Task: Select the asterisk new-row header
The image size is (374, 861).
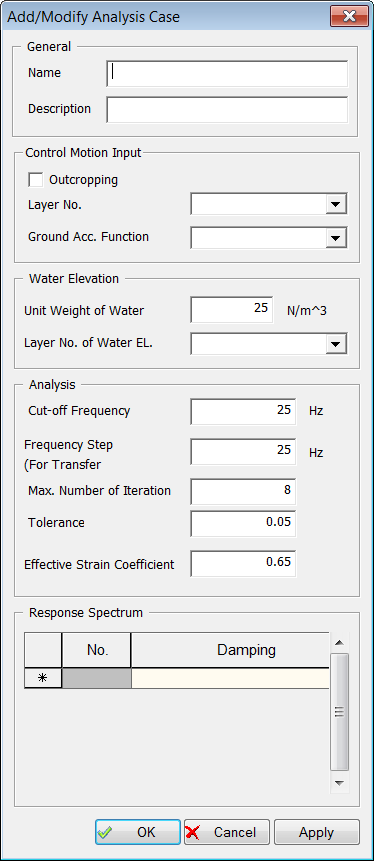Action: pyautogui.click(x=43, y=678)
